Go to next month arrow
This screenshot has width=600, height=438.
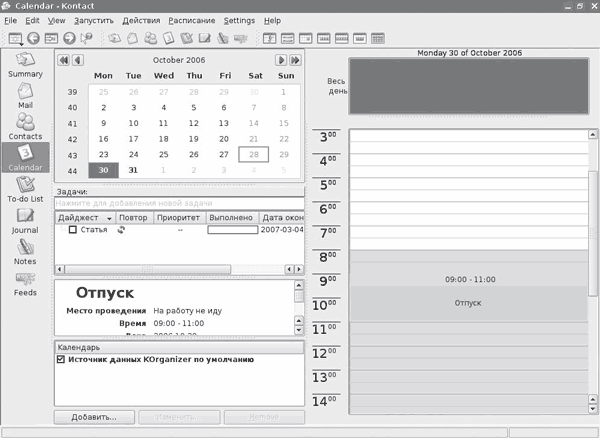click(x=281, y=60)
